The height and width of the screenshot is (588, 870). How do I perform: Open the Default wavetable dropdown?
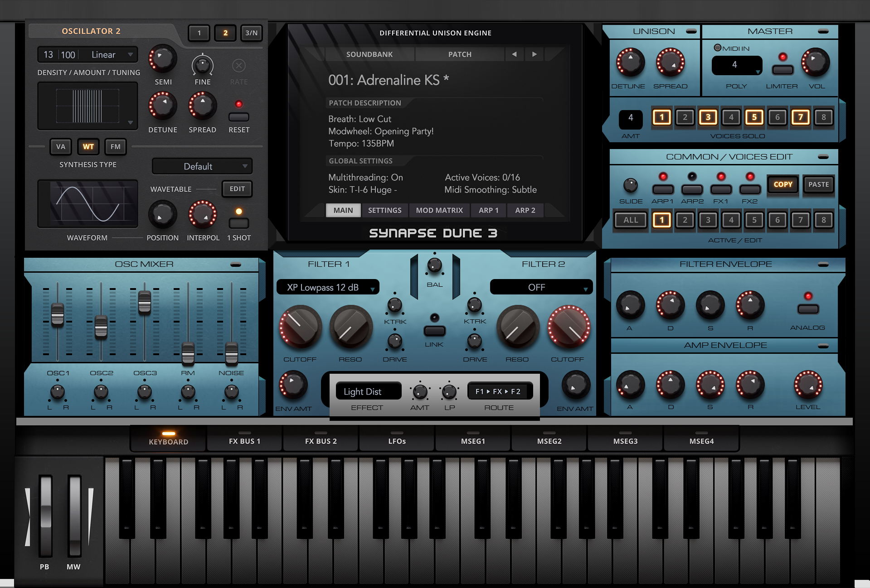[x=202, y=166]
